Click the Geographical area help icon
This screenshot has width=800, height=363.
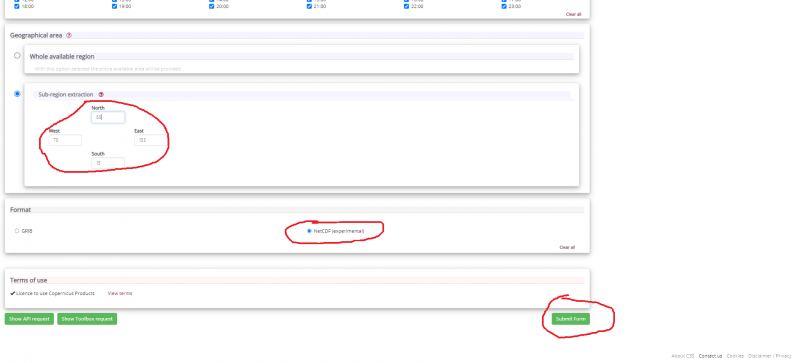coord(69,36)
